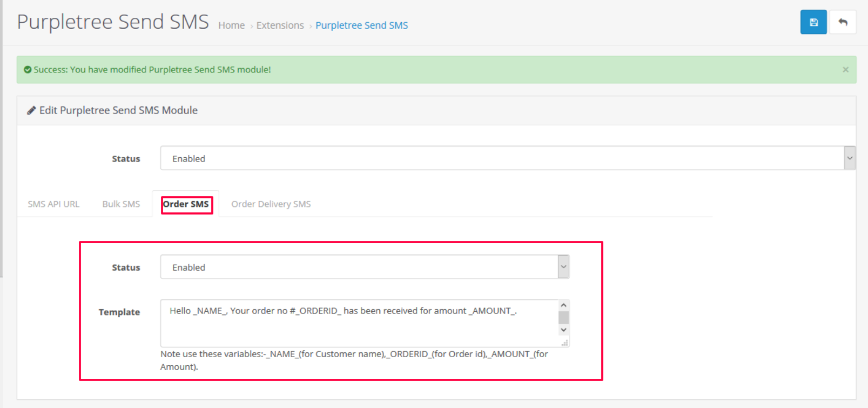Click the back arrow cancel button
This screenshot has width=868, height=408.
[x=843, y=22]
